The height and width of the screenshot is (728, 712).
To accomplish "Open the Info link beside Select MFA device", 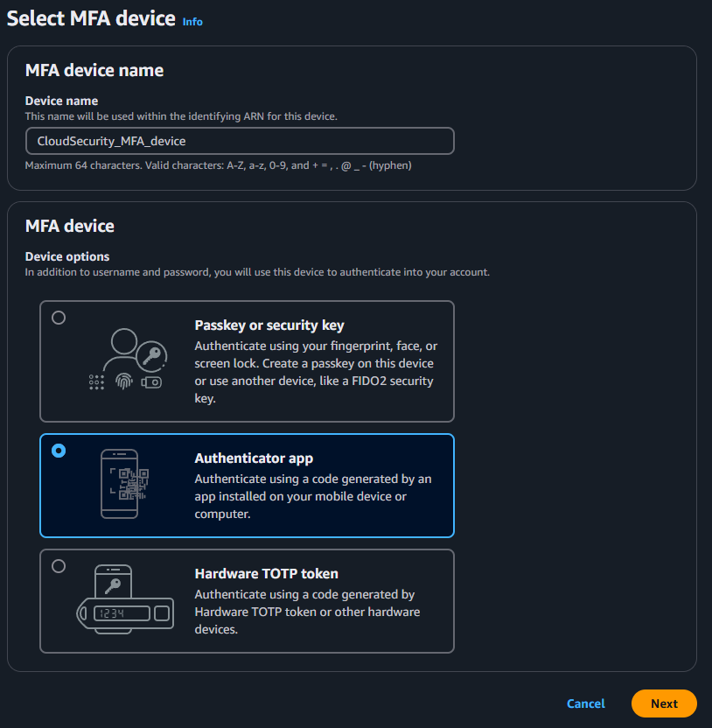I will click(x=192, y=22).
